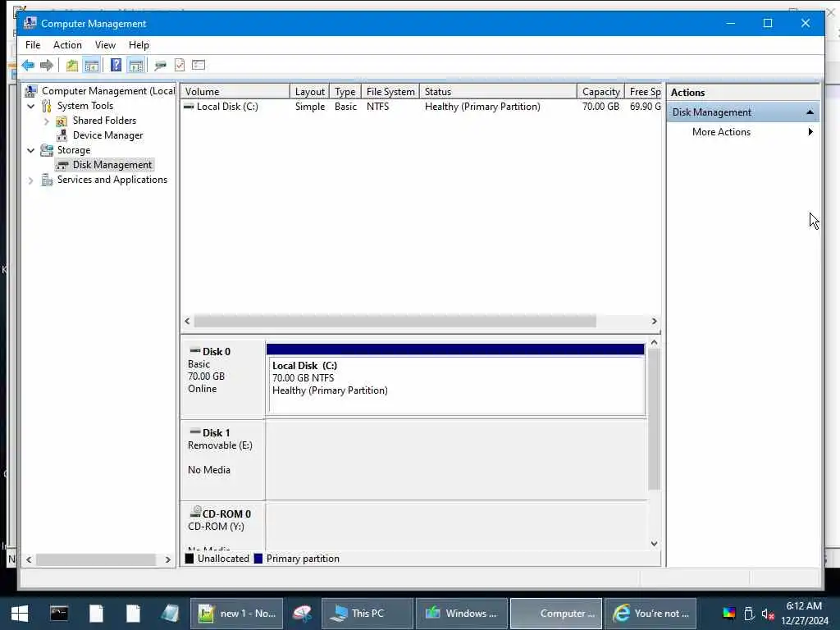Switch to This PC taskbar window

coord(367,614)
